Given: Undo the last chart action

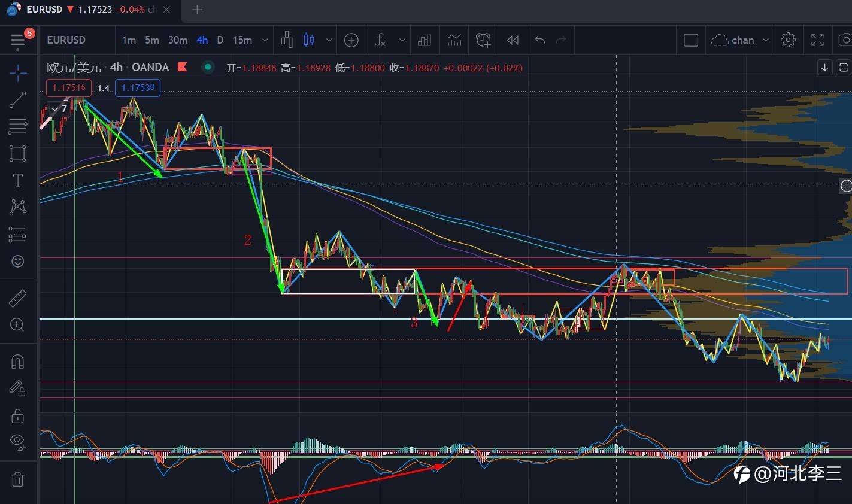Looking at the screenshot, I should tap(540, 40).
